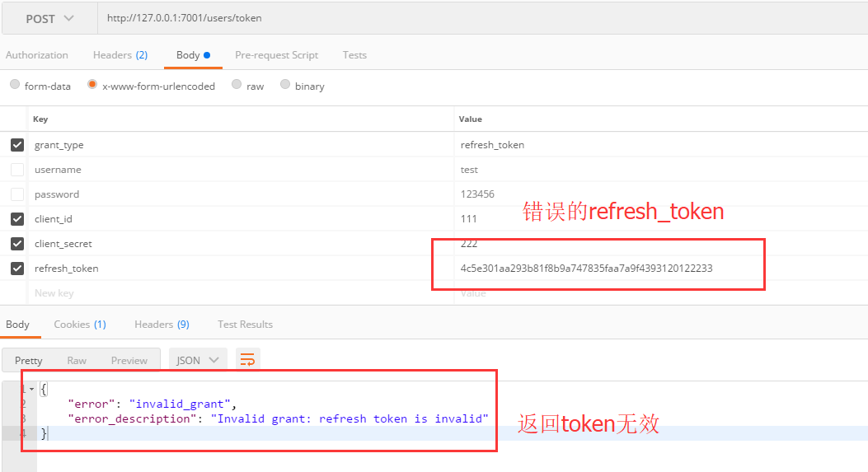Enable the username parameter checkbox

point(17,170)
